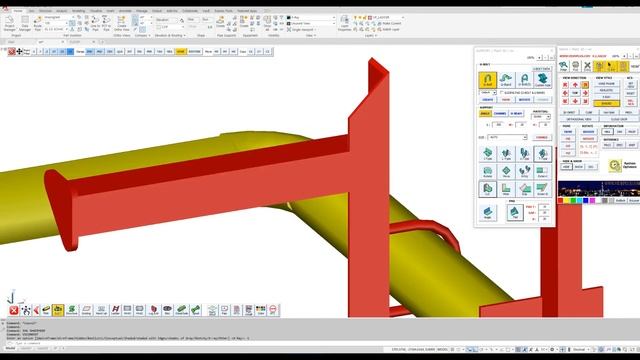Image resolution: width=640 pixels, height=360 pixels.
Task: Click the green S Structure icon
Action: (72, 311)
